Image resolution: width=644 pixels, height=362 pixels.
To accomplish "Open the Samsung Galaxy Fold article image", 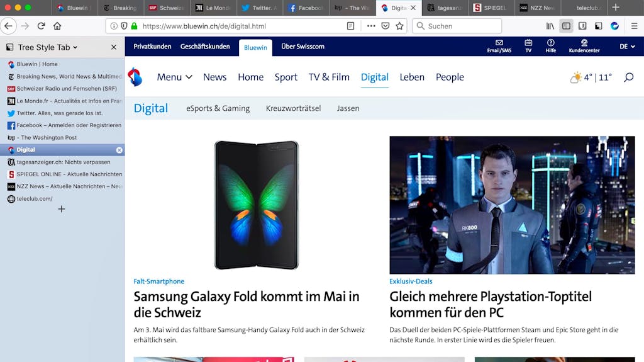I will pyautogui.click(x=257, y=205).
